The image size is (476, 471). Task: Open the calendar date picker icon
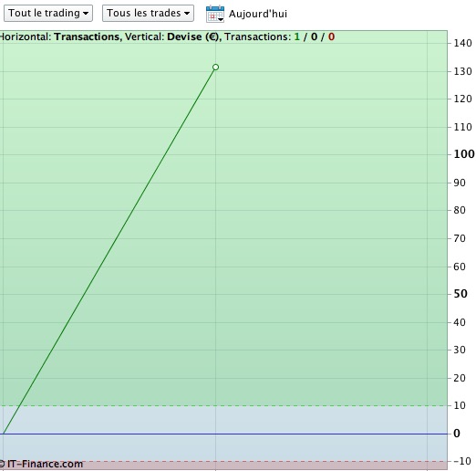[215, 14]
